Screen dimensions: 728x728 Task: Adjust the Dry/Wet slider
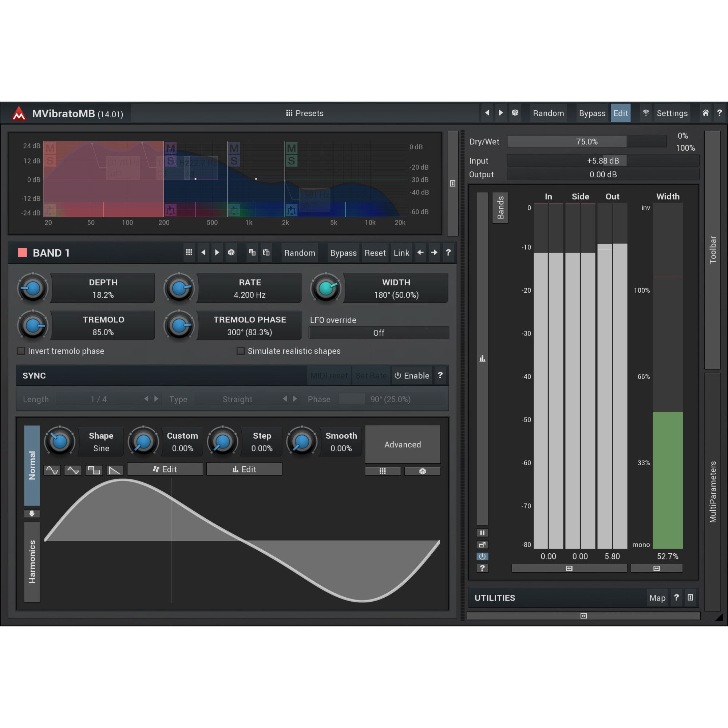coord(587,141)
